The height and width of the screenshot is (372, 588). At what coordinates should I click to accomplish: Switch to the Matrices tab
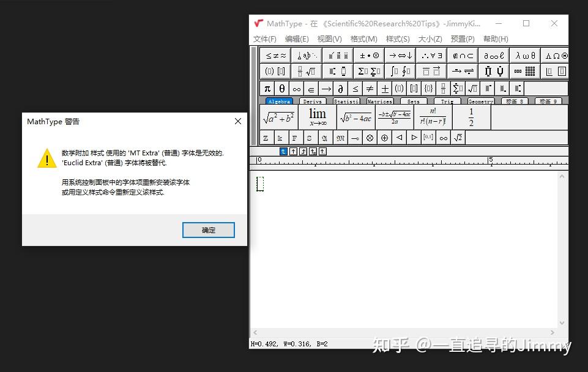(379, 100)
